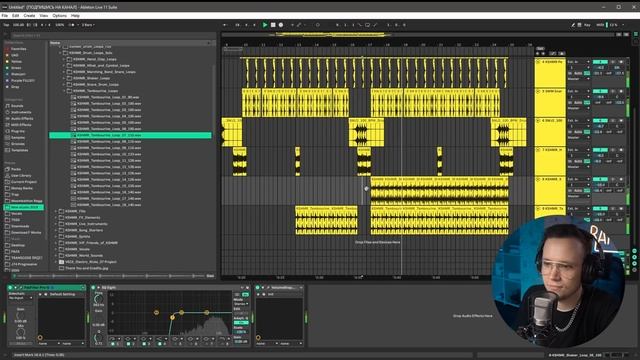
Task: Open the Templates browser category
Action: pos(20,150)
